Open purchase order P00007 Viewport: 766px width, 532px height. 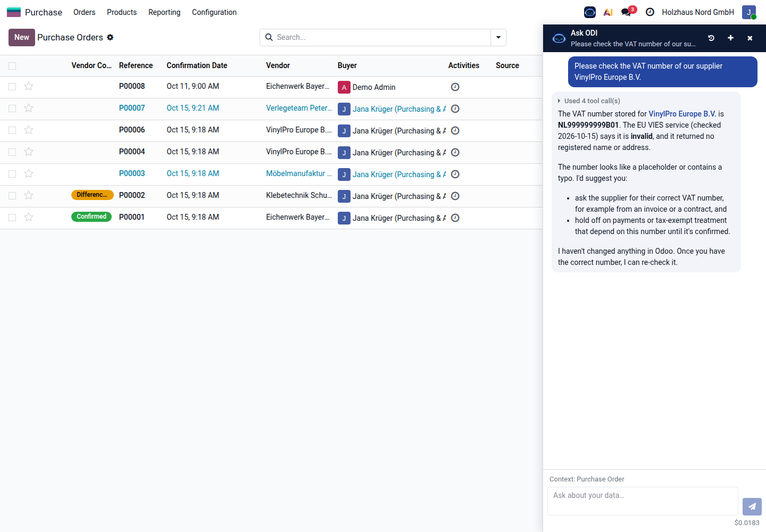[x=132, y=108]
